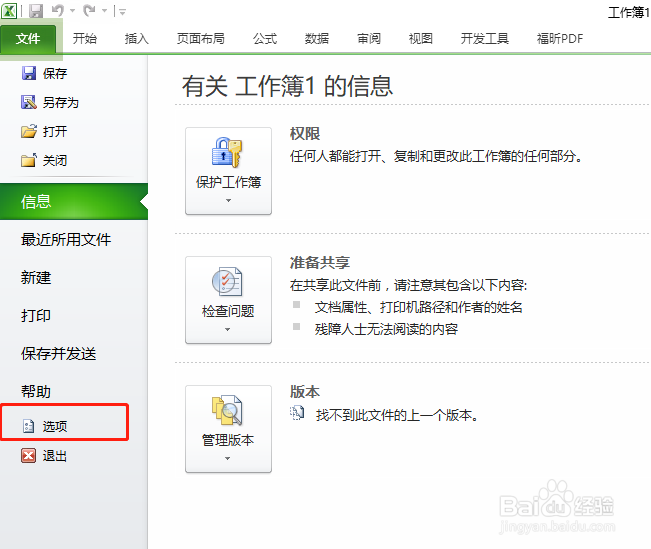Open the 福昕PDF tab
Image resolution: width=651 pixels, height=549 pixels.
click(x=560, y=39)
